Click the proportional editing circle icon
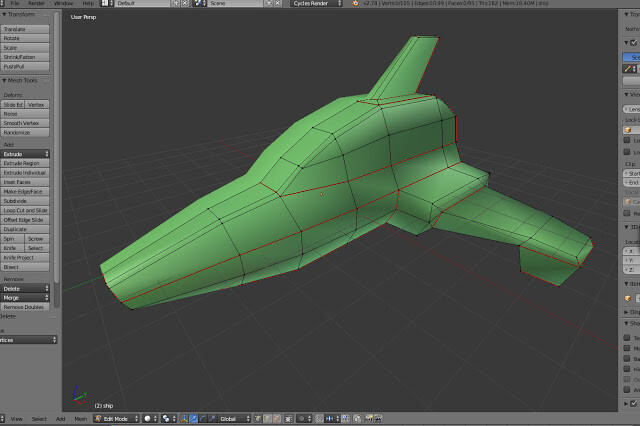The width and height of the screenshot is (640, 426). (x=302, y=419)
